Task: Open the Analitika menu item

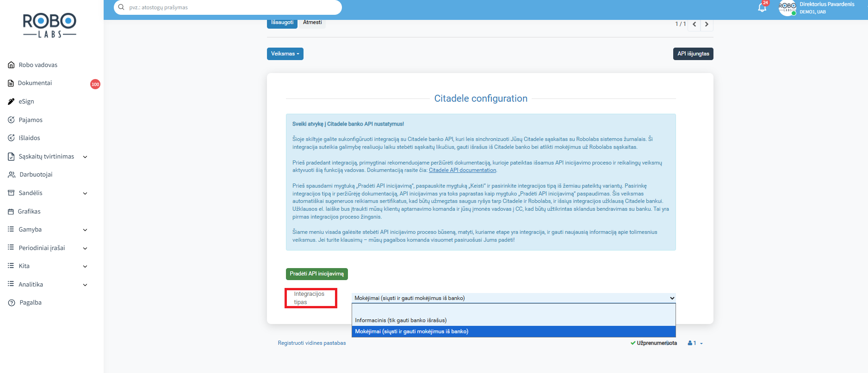Action: coord(31,285)
